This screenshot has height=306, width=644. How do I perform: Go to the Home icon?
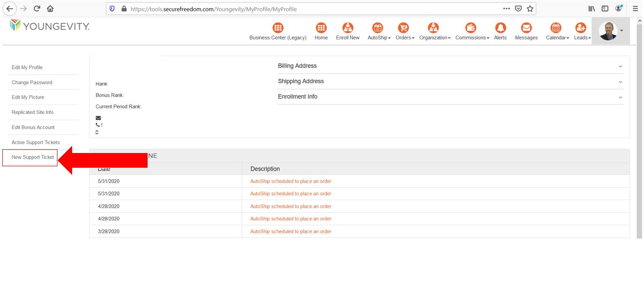click(321, 28)
